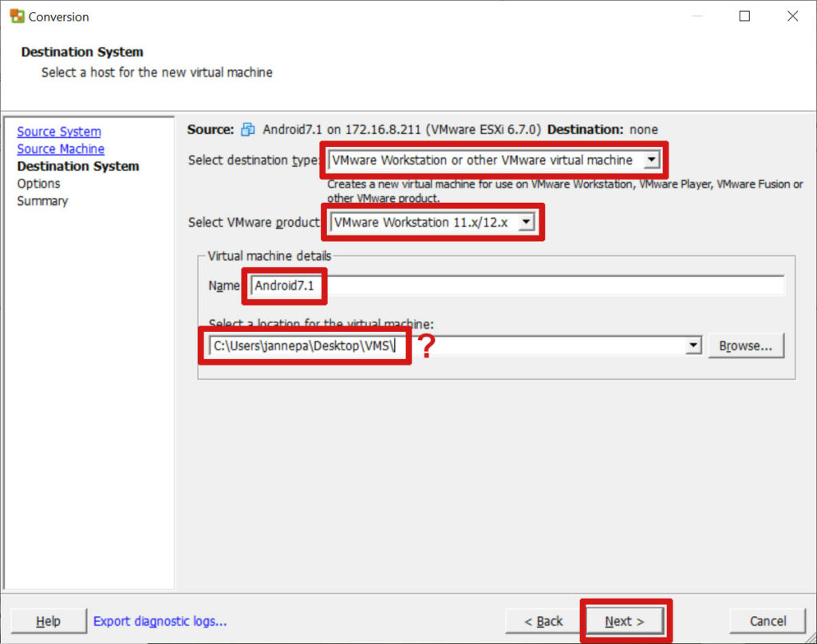Click Export diagnostic logs link
This screenshot has height=644, width=817.
[160, 621]
